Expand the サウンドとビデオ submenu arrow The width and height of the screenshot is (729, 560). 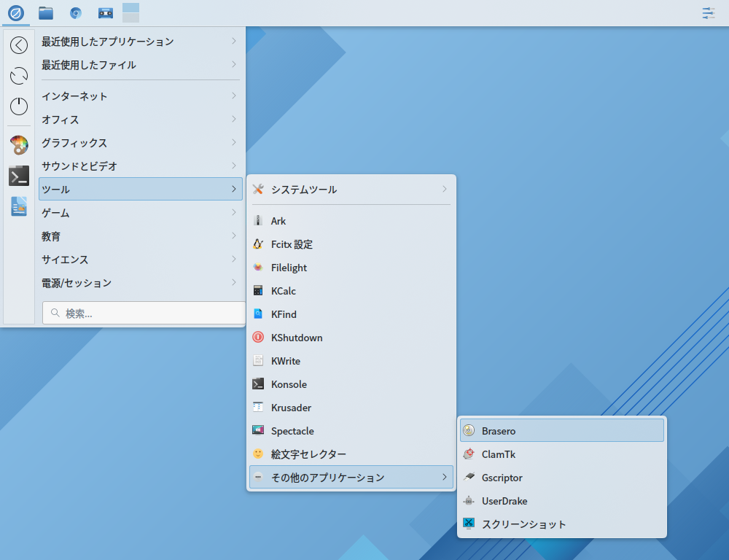(x=234, y=166)
